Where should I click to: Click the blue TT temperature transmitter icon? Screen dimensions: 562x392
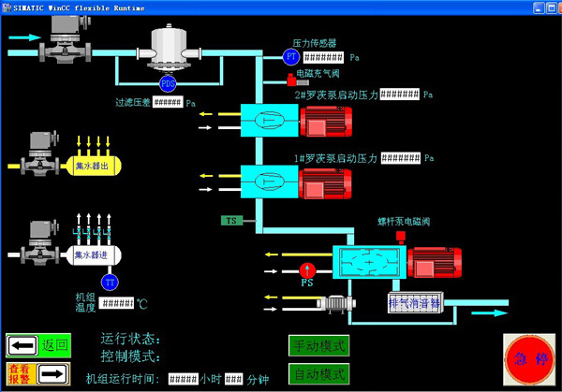click(x=110, y=283)
